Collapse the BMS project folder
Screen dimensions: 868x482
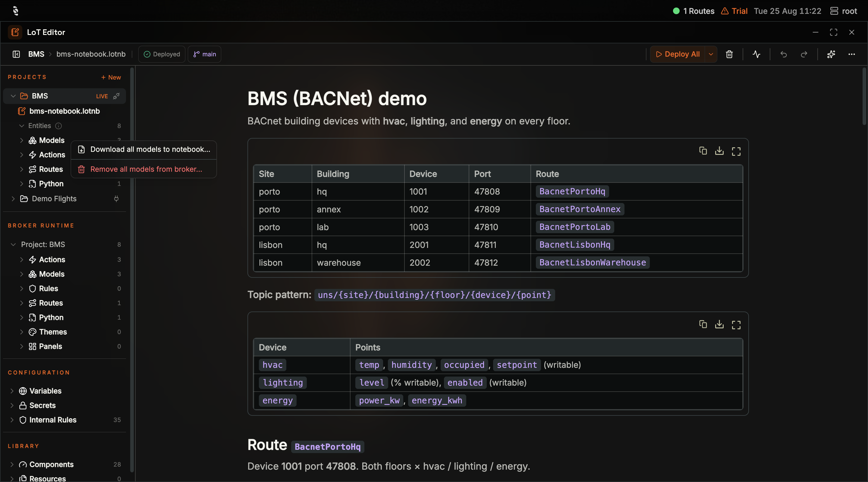pyautogui.click(x=13, y=96)
